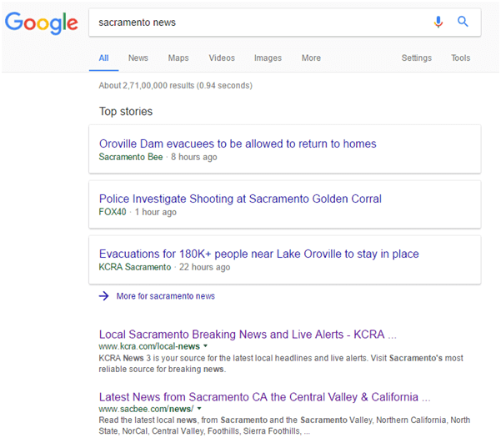Click the More for sacramento news link
The height and width of the screenshot is (448, 501).
click(165, 296)
